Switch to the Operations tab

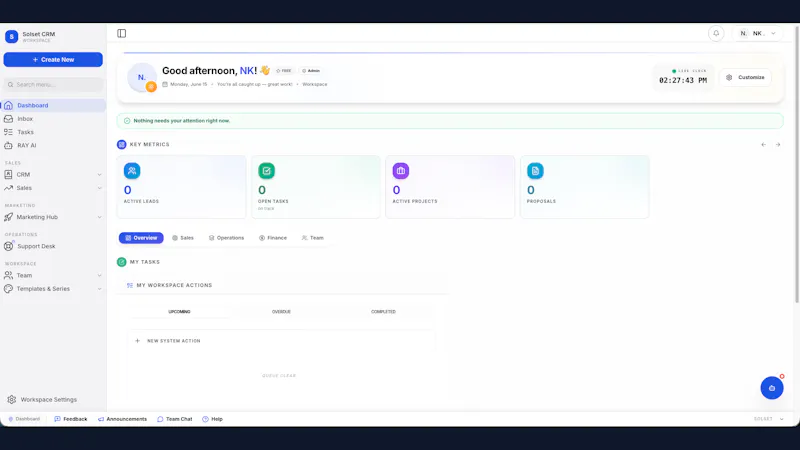(227, 238)
